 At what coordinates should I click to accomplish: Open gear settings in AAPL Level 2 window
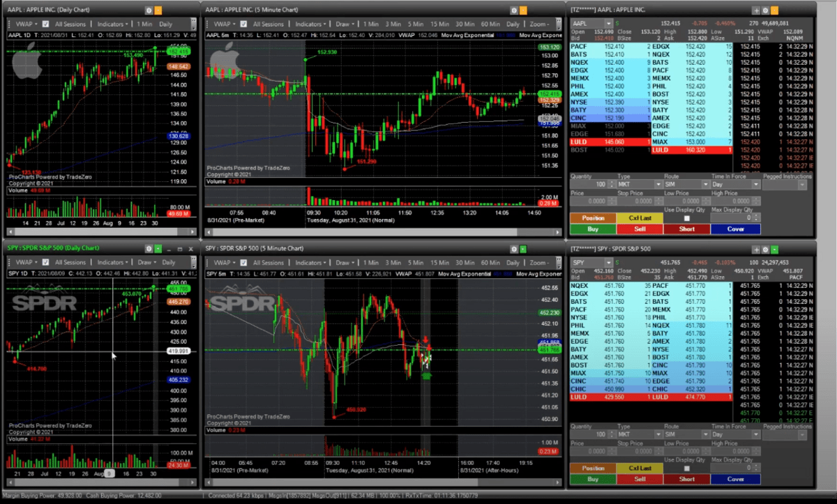pos(765,11)
